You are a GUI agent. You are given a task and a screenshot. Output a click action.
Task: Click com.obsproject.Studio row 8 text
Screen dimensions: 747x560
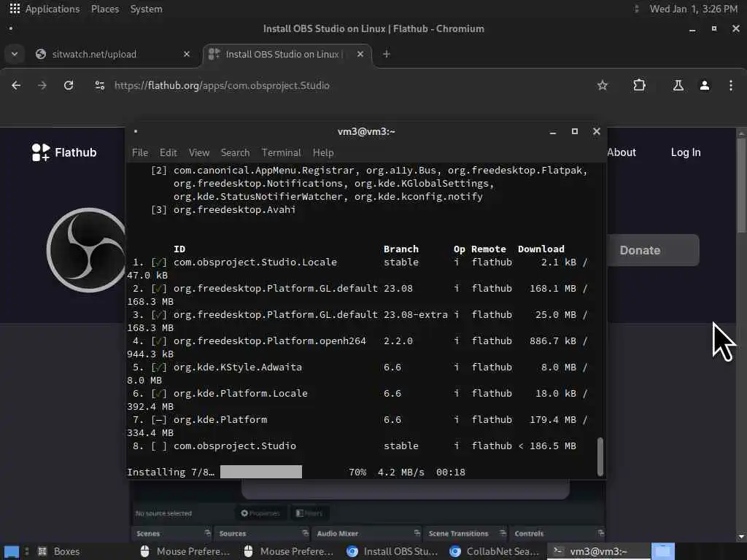pos(235,446)
